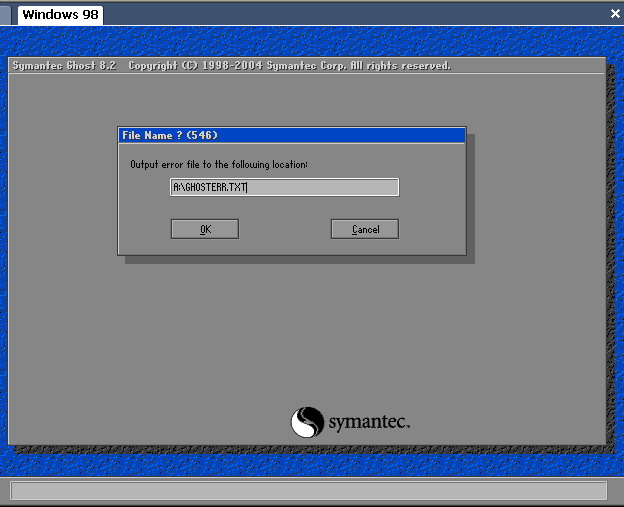Cancel the File Name dialog
This screenshot has height=507, width=624.
pyautogui.click(x=365, y=229)
